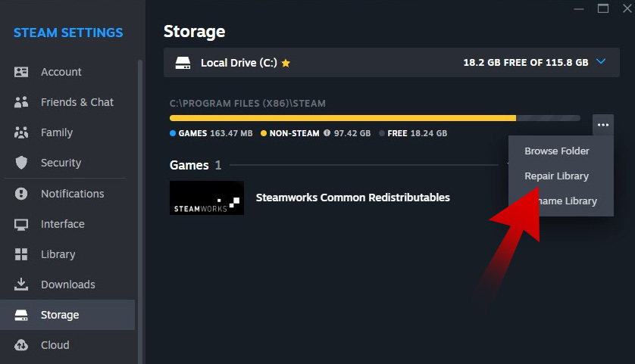Screen dimensions: 635x364
Task: Click the Notifications alert icon
Action: [21, 194]
